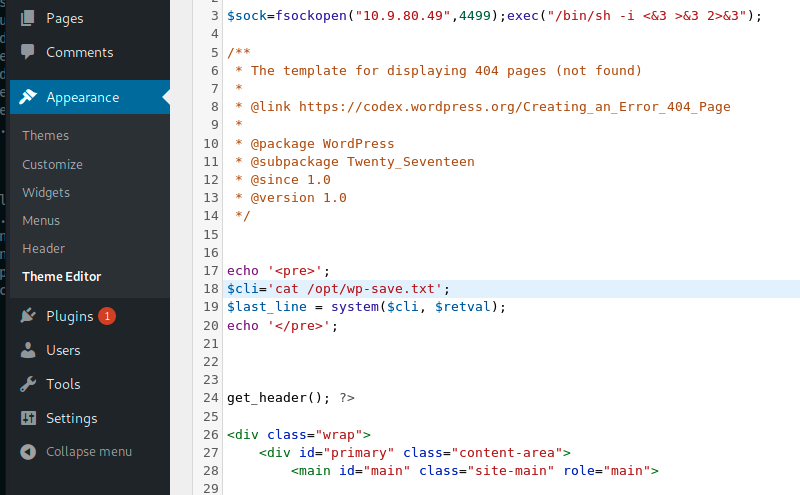Click the @link codex.wordpress.org comment line
This screenshot has height=495, width=800.
(x=483, y=107)
